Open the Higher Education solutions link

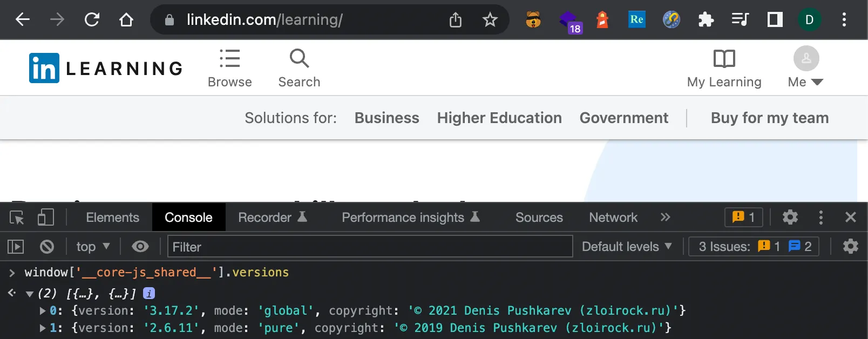click(499, 118)
